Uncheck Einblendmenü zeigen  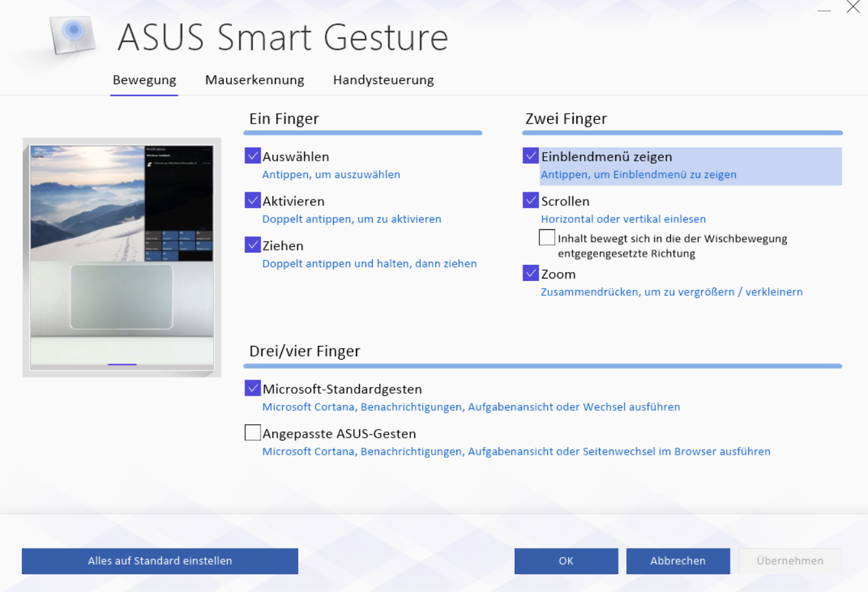[531, 155]
